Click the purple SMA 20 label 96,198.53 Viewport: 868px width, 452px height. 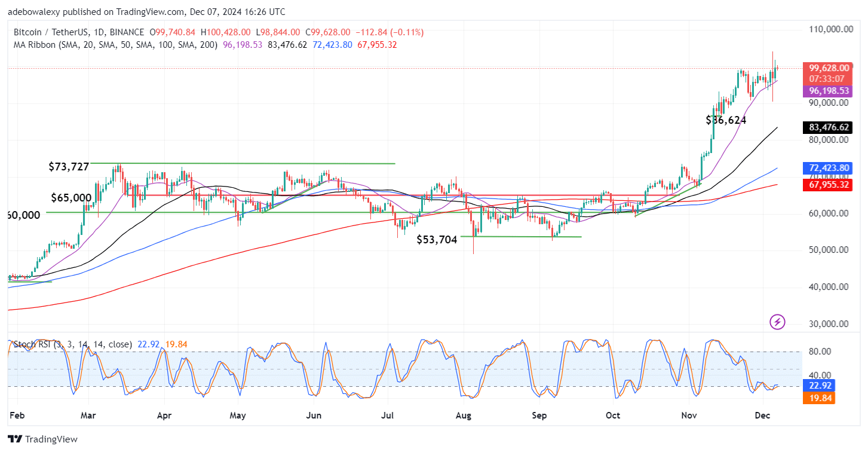pos(827,91)
